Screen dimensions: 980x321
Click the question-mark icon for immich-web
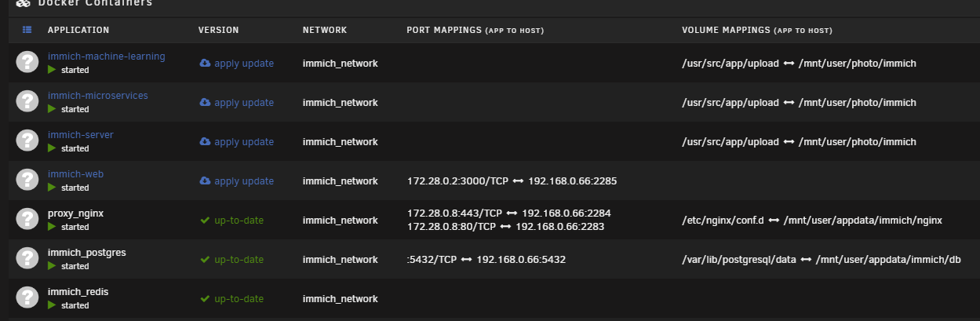(x=27, y=180)
